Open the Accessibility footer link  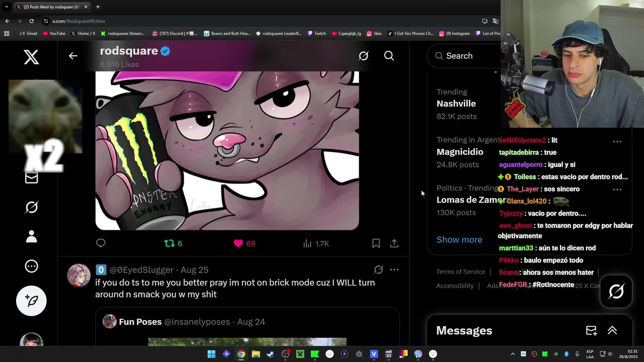(455, 286)
